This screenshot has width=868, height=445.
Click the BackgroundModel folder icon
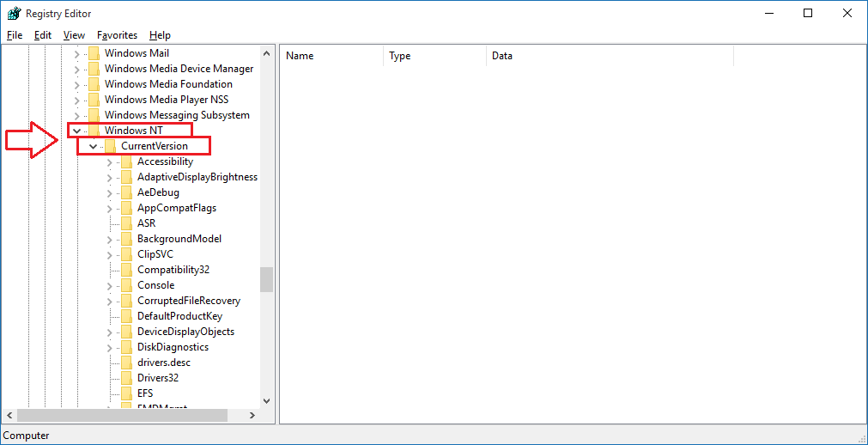[127, 239]
